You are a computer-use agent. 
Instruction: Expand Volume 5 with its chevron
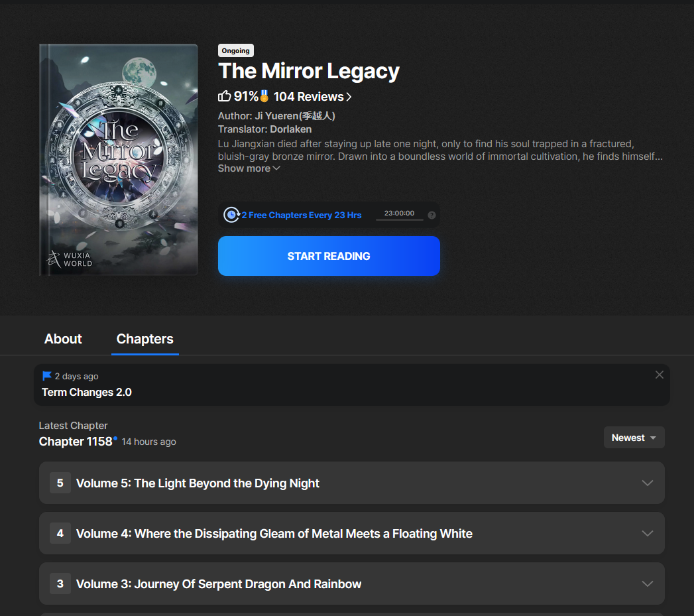648,483
